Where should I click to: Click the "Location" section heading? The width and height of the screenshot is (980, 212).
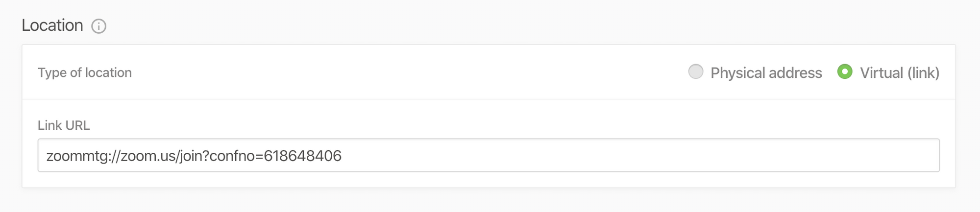tap(52, 25)
